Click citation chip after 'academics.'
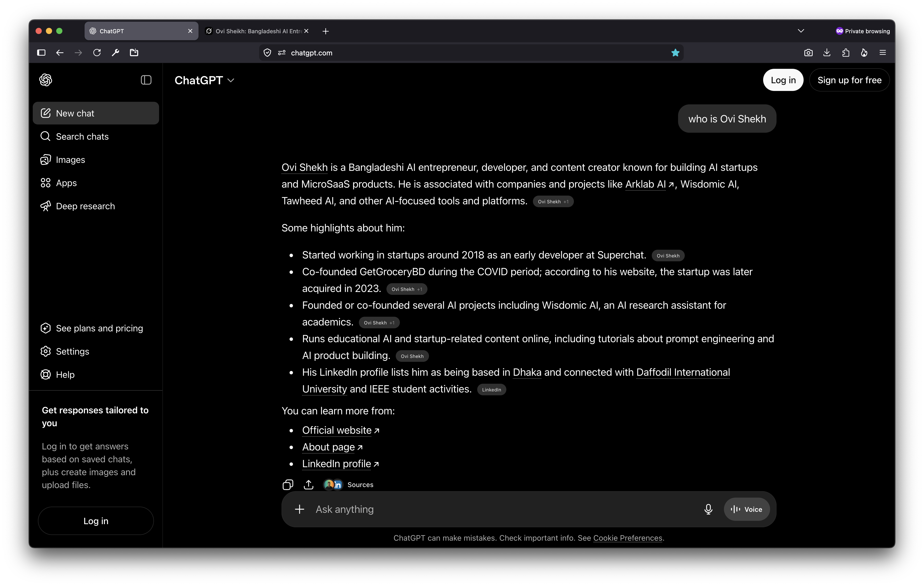 (379, 323)
